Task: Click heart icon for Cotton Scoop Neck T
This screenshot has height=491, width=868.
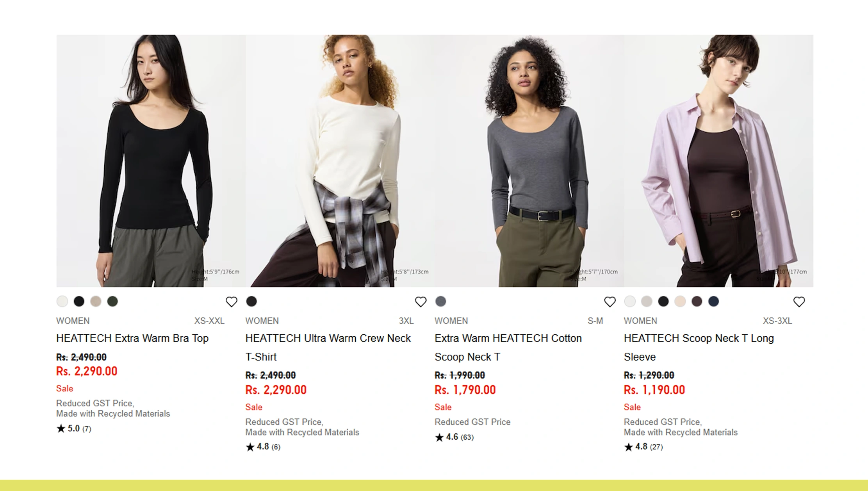Action: click(x=610, y=302)
